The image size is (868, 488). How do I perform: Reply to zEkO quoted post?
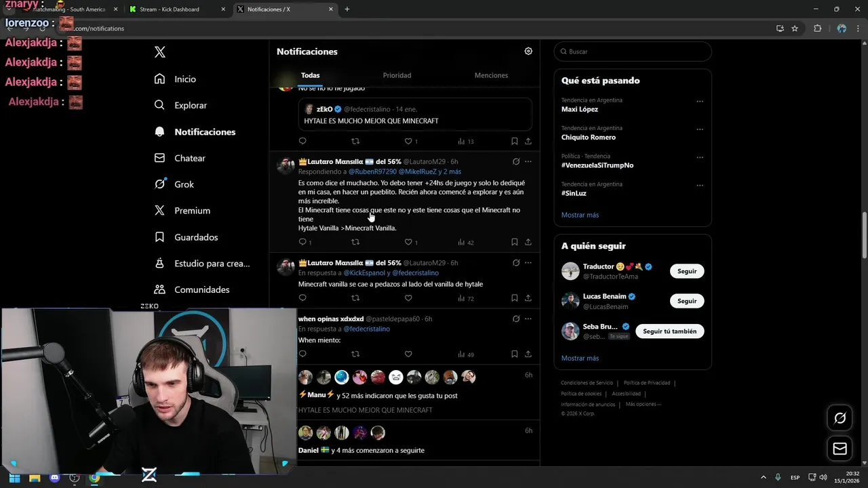click(302, 141)
